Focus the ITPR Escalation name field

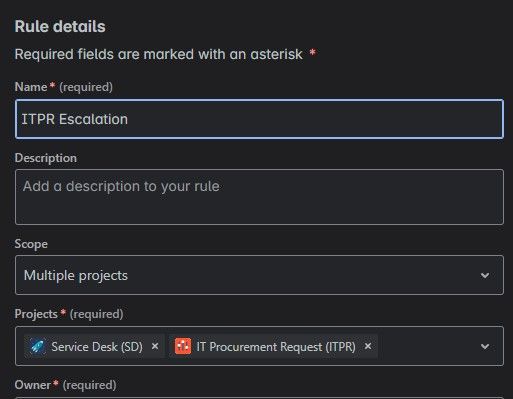[x=259, y=119]
